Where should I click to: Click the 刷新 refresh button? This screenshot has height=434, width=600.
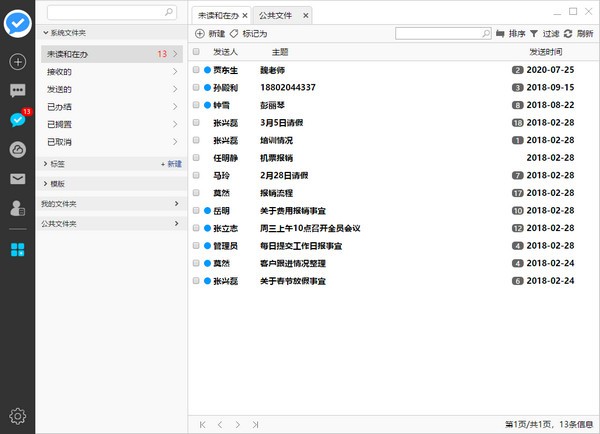[578, 34]
